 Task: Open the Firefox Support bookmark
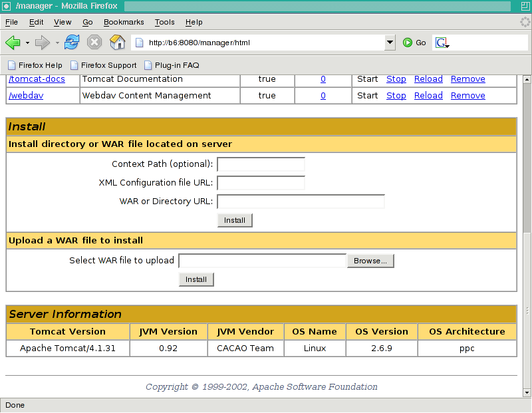(104, 65)
